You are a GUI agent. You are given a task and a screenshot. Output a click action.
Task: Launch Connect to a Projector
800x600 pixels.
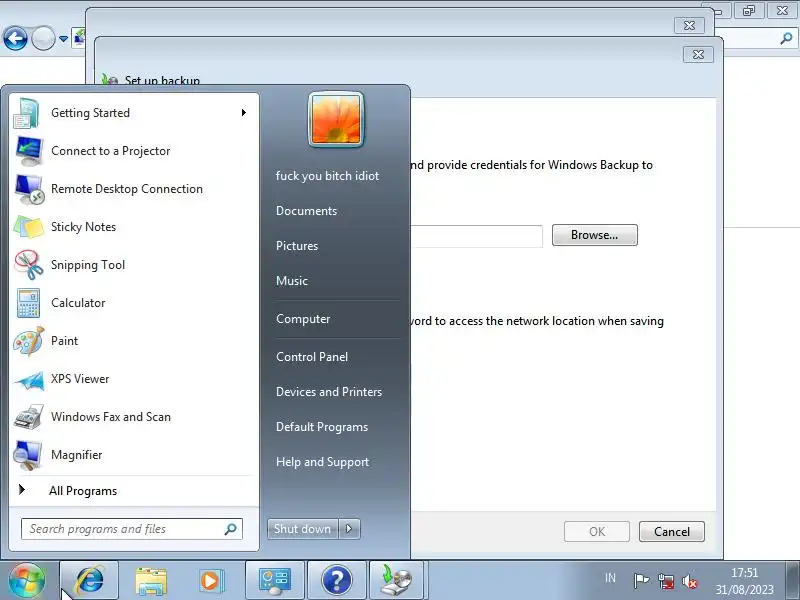134,151
